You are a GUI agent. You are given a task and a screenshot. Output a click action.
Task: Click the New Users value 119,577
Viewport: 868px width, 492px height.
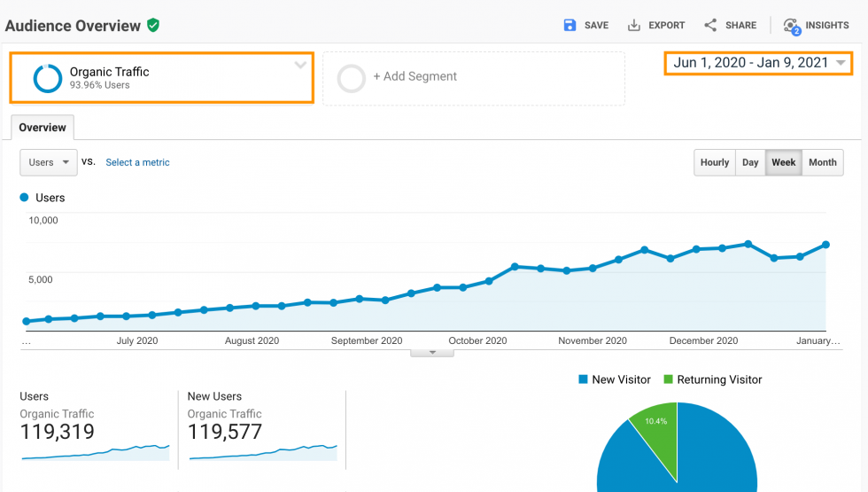tap(225, 432)
